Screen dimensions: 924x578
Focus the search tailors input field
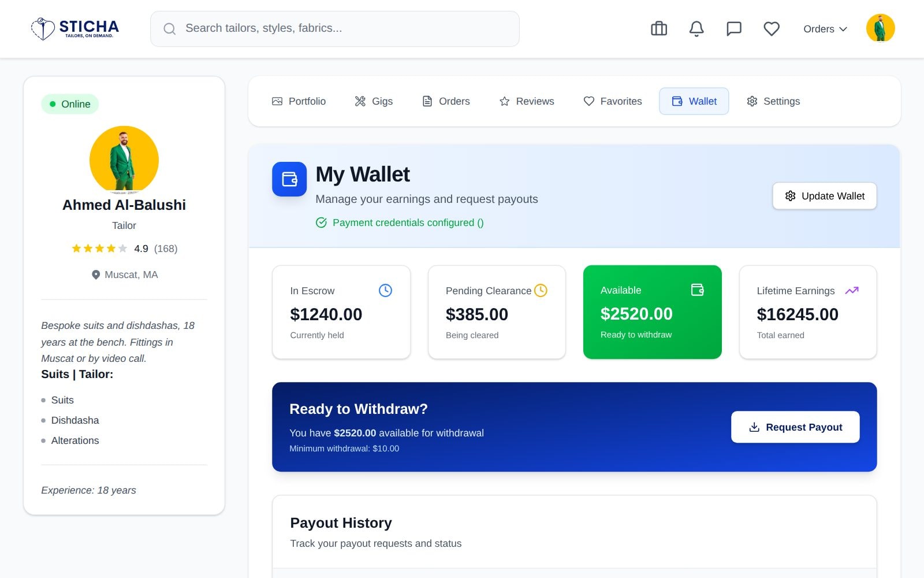(335, 29)
